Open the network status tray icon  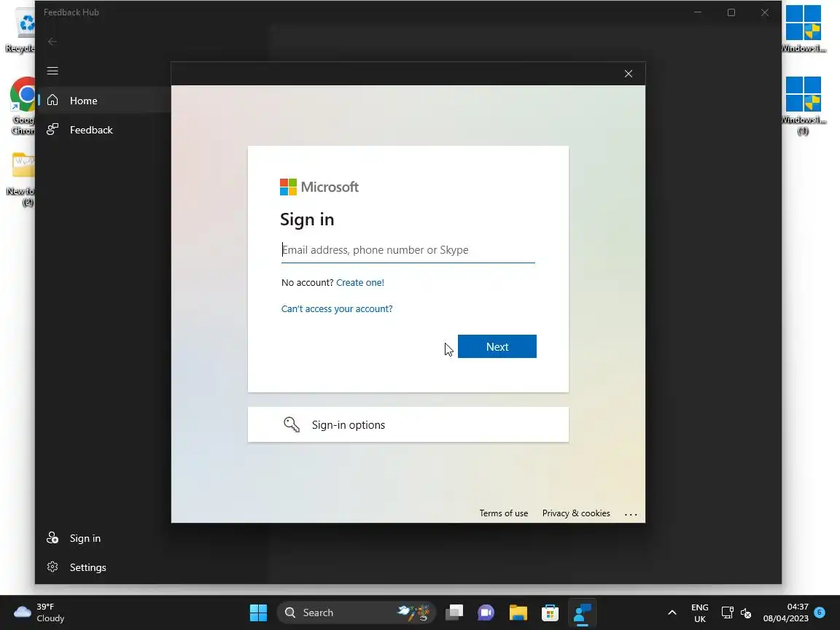pyautogui.click(x=727, y=612)
